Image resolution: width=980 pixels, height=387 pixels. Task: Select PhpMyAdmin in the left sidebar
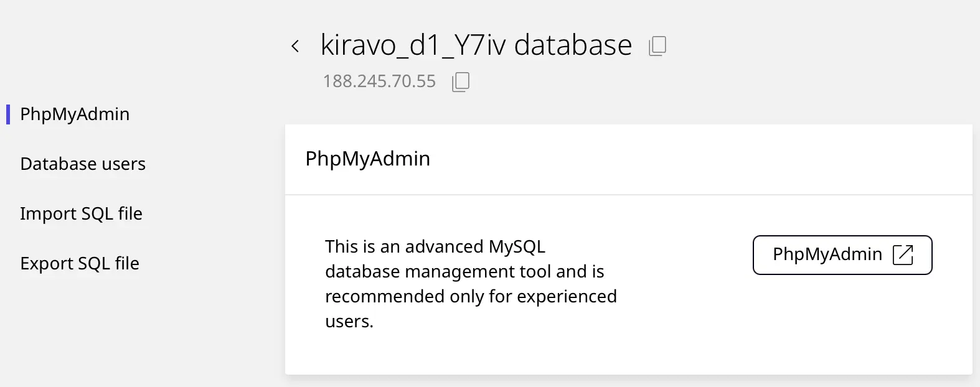click(x=75, y=114)
